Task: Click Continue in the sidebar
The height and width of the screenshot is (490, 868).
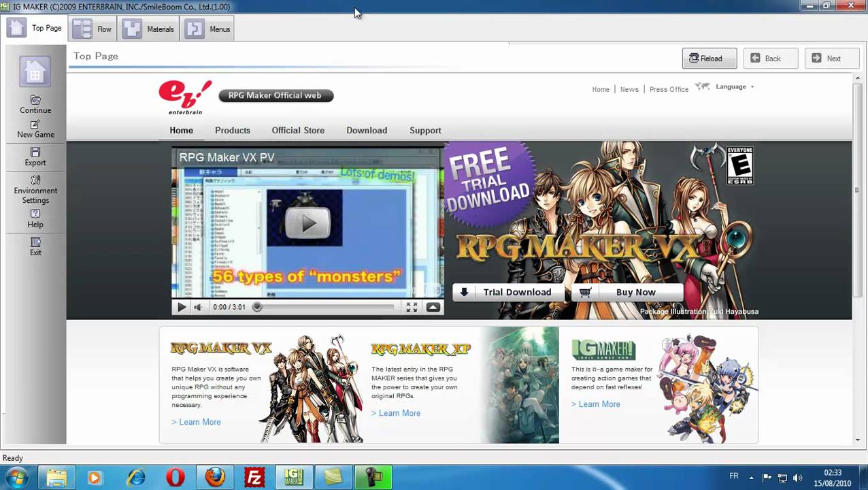Action: 35,105
